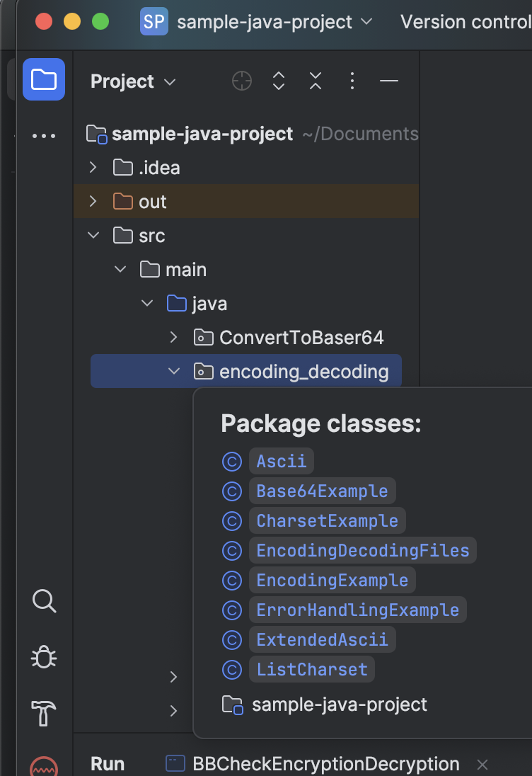Open the Base64Example class link
Screen dimensions: 532x776
click(x=322, y=491)
